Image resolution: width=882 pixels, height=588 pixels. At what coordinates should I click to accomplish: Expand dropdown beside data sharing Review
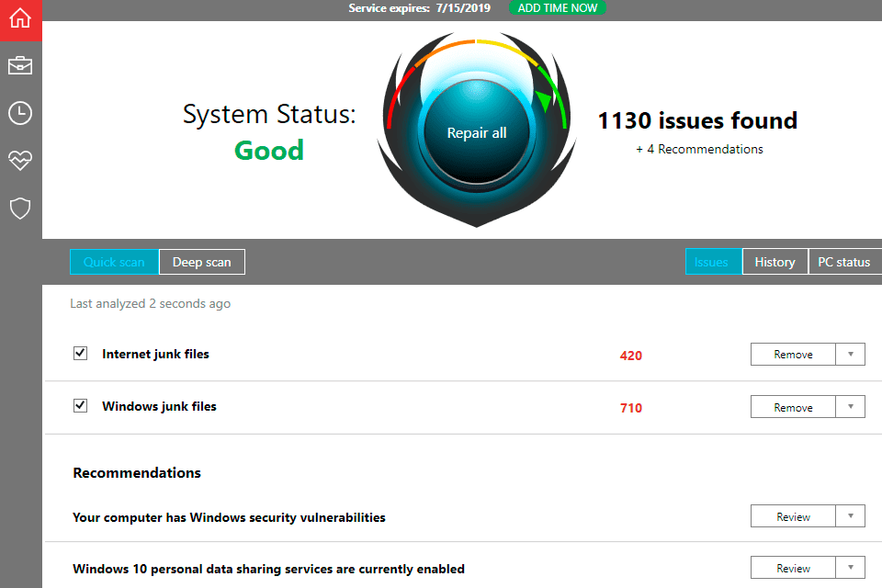(x=851, y=568)
